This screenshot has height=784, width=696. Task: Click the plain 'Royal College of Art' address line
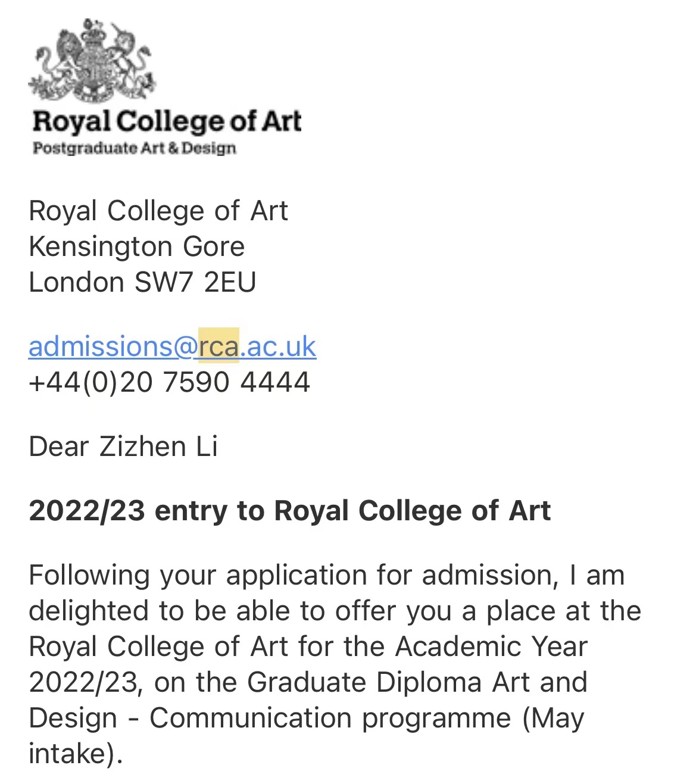pos(158,211)
